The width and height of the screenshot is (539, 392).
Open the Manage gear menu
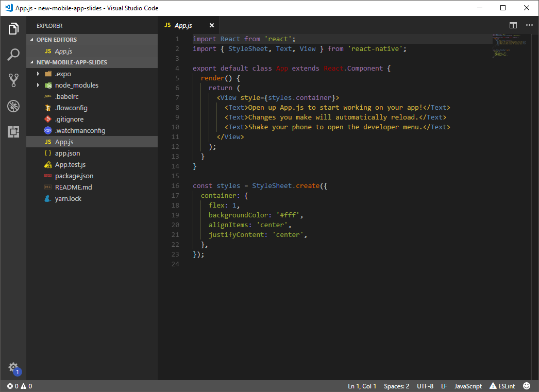pos(13,367)
